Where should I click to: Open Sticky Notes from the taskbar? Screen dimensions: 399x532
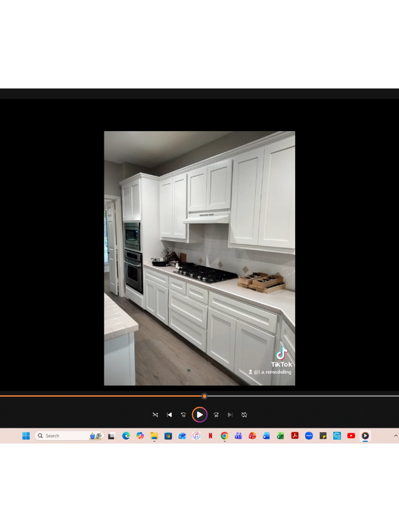click(x=323, y=436)
